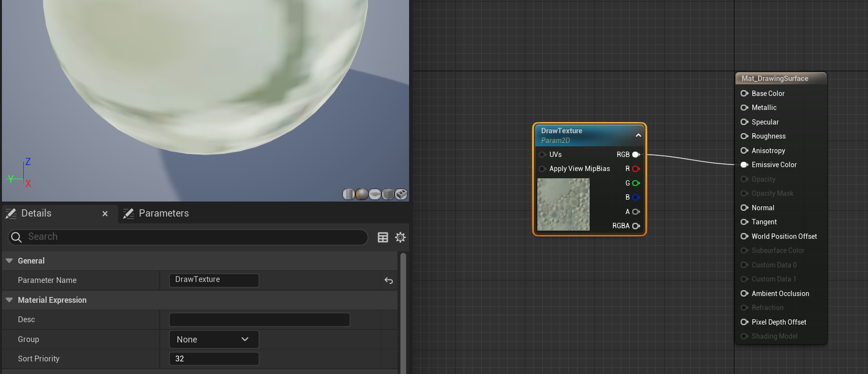Select the Mat_DrawingSurface node header

point(781,78)
